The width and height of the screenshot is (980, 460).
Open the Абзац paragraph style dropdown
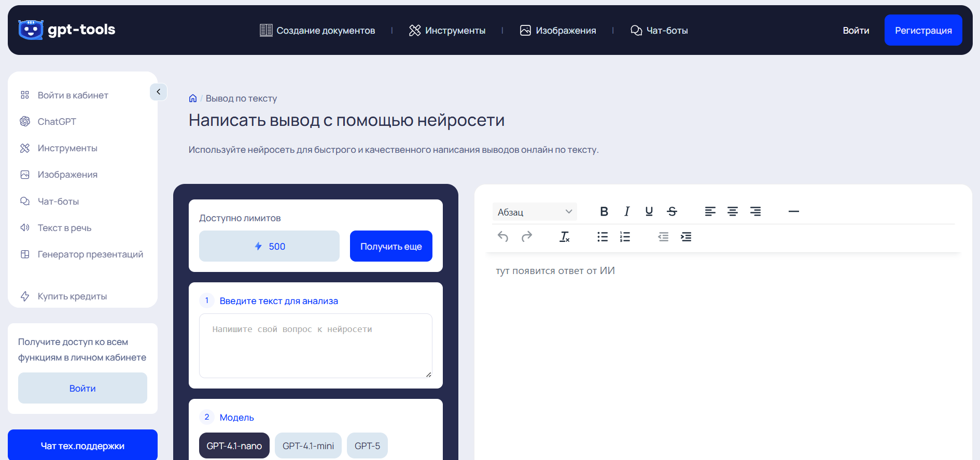(535, 212)
